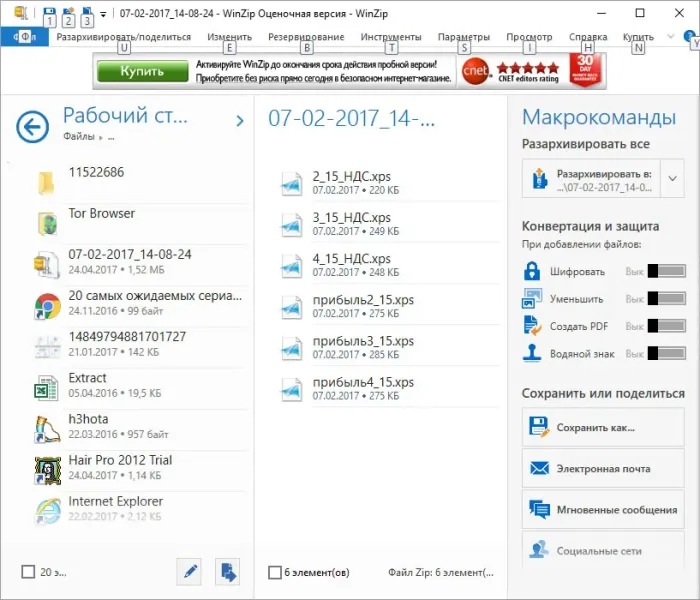The width and height of the screenshot is (700, 600).
Task: Open the Купить ribbon tab
Action: [x=638, y=37]
